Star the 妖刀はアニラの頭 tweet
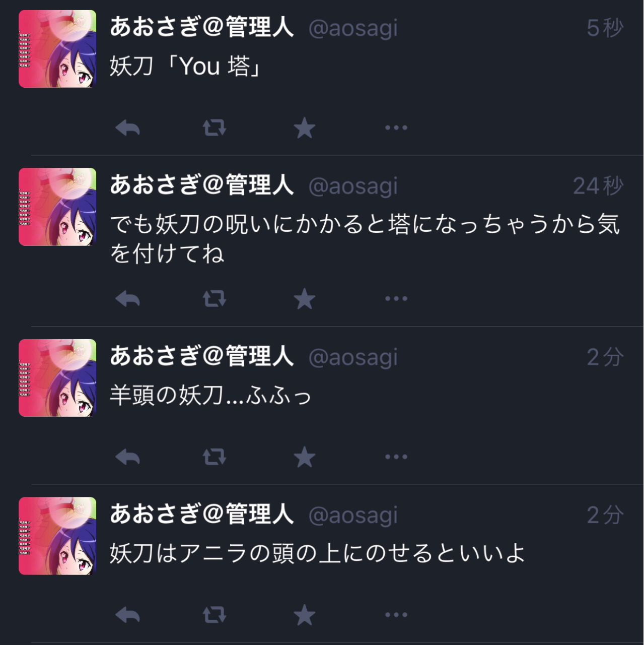The height and width of the screenshot is (645, 644). pyautogui.click(x=305, y=615)
